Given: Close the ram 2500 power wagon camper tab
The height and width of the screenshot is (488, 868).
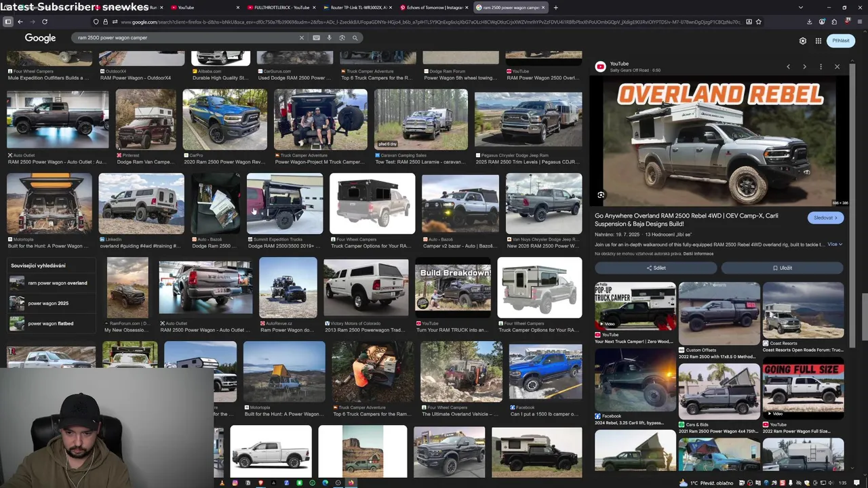Looking at the screenshot, I should pyautogui.click(x=543, y=7).
